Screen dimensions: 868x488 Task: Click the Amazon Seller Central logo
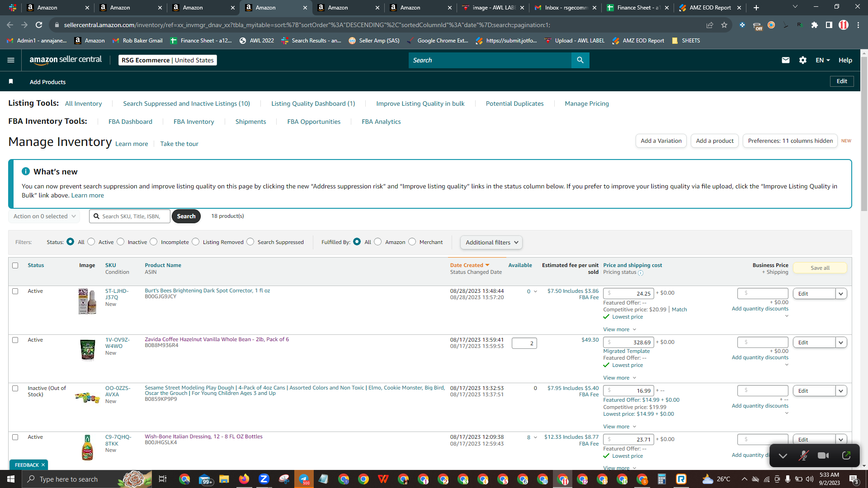coord(66,60)
